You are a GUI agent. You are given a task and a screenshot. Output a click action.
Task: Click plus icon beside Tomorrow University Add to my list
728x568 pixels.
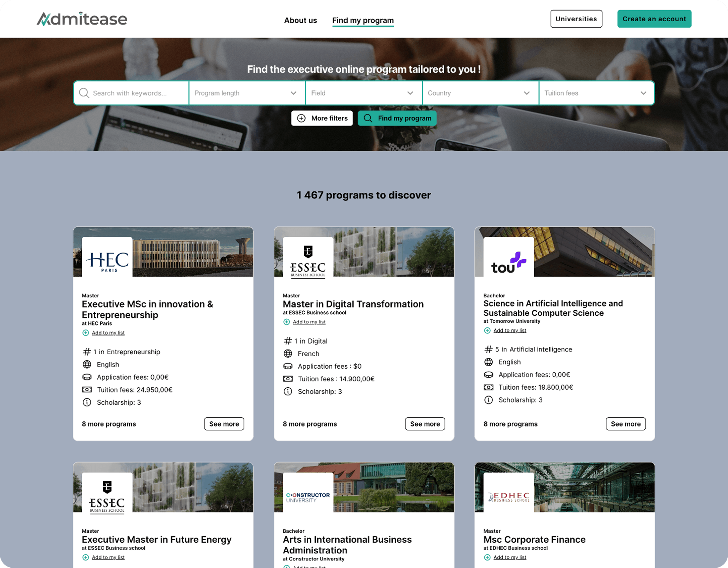coord(487,330)
